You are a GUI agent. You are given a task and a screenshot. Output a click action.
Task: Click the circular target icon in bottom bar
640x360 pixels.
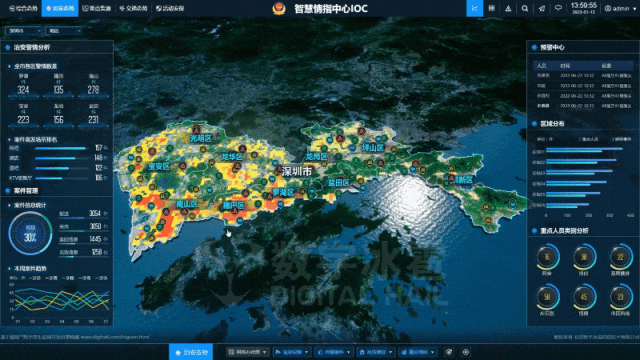coord(466,352)
